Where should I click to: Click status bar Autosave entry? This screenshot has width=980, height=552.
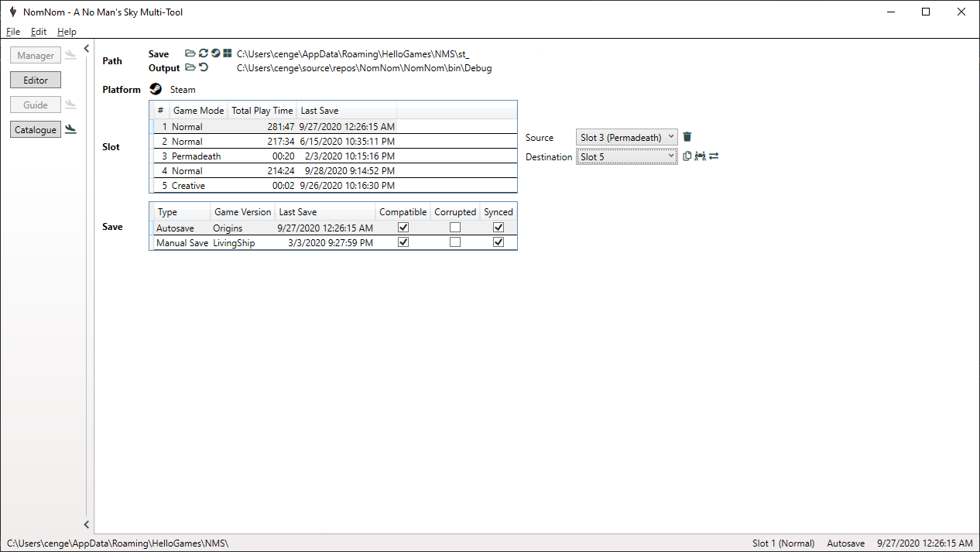[x=846, y=543]
